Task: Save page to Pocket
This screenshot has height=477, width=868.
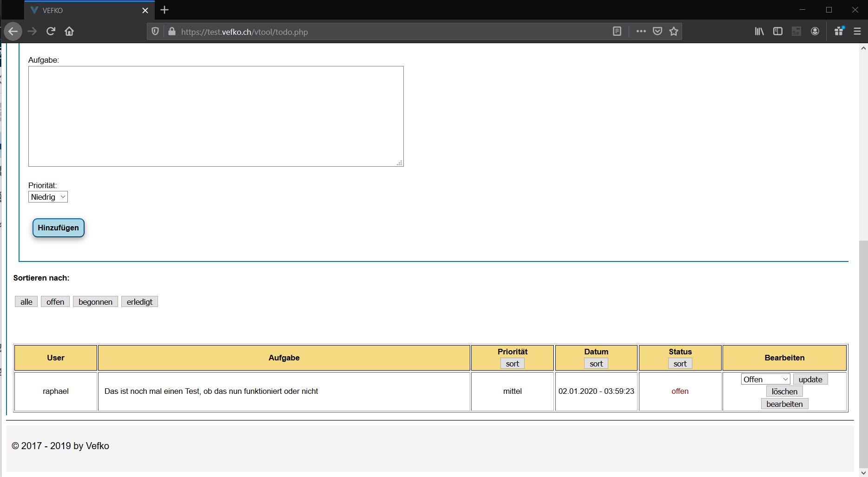Action: [658, 32]
